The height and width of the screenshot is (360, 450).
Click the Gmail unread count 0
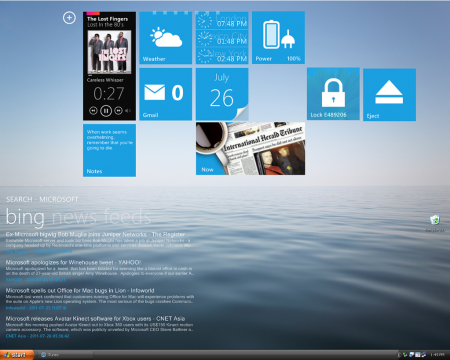click(x=177, y=93)
